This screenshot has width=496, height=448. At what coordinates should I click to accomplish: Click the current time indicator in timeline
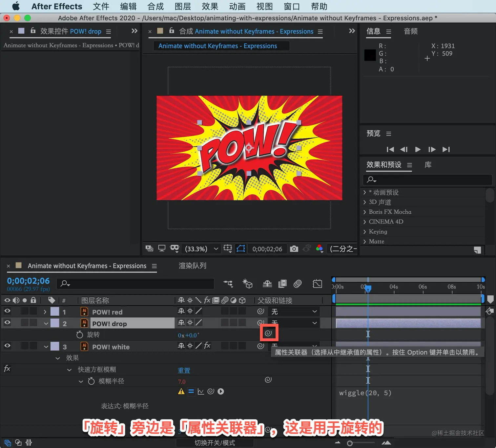(368, 289)
